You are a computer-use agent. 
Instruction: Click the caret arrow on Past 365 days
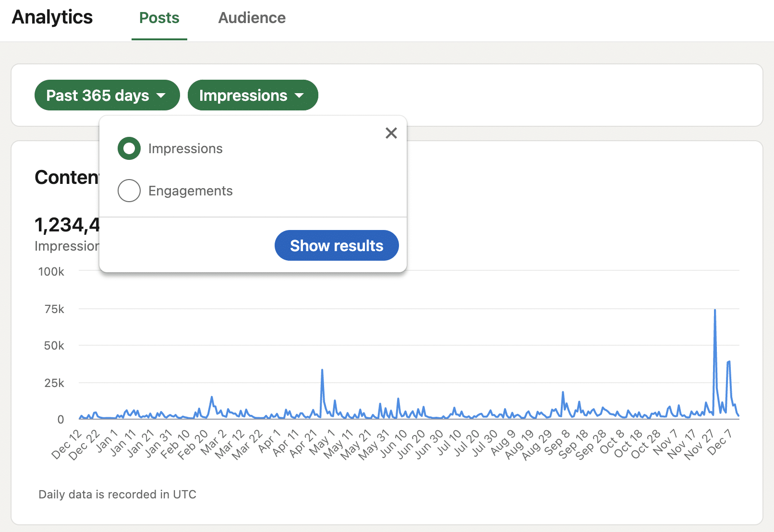[161, 96]
